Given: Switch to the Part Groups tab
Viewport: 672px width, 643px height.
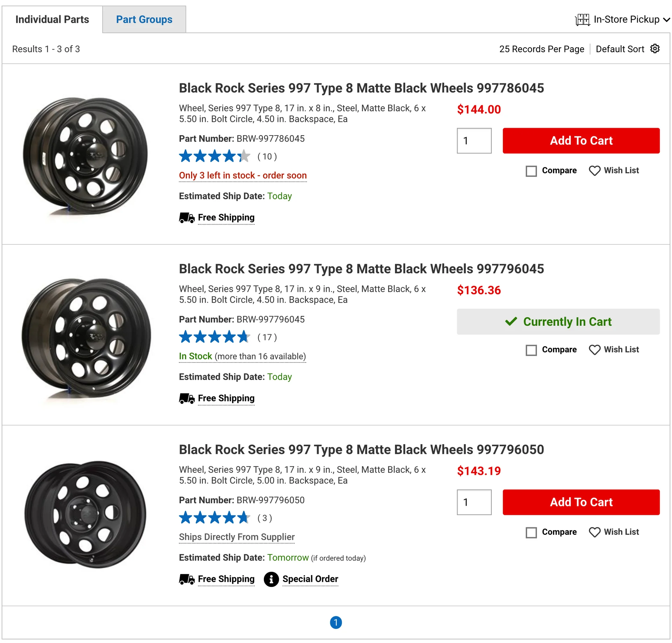Looking at the screenshot, I should click(x=144, y=20).
